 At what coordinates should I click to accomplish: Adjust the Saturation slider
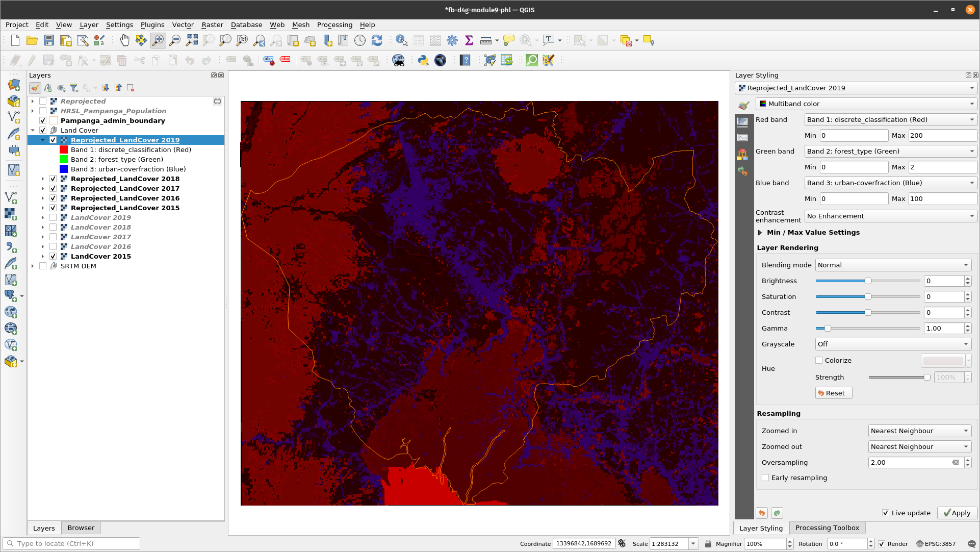(867, 296)
